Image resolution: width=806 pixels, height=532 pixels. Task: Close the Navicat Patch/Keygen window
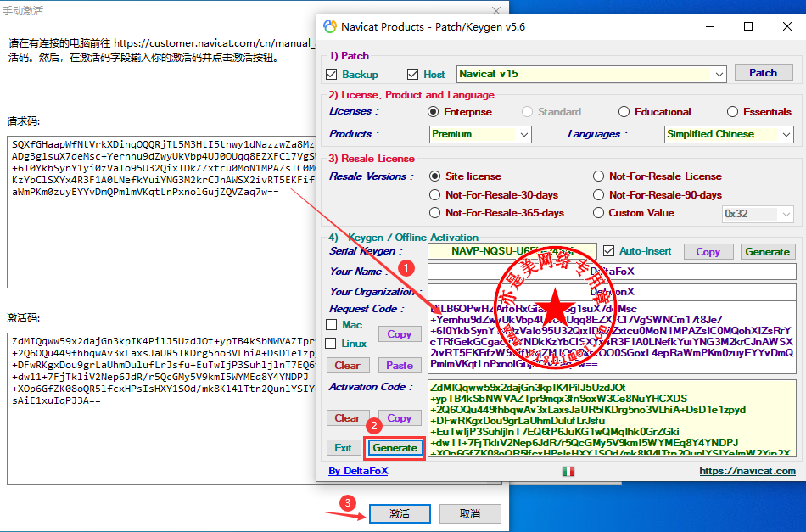(x=787, y=27)
